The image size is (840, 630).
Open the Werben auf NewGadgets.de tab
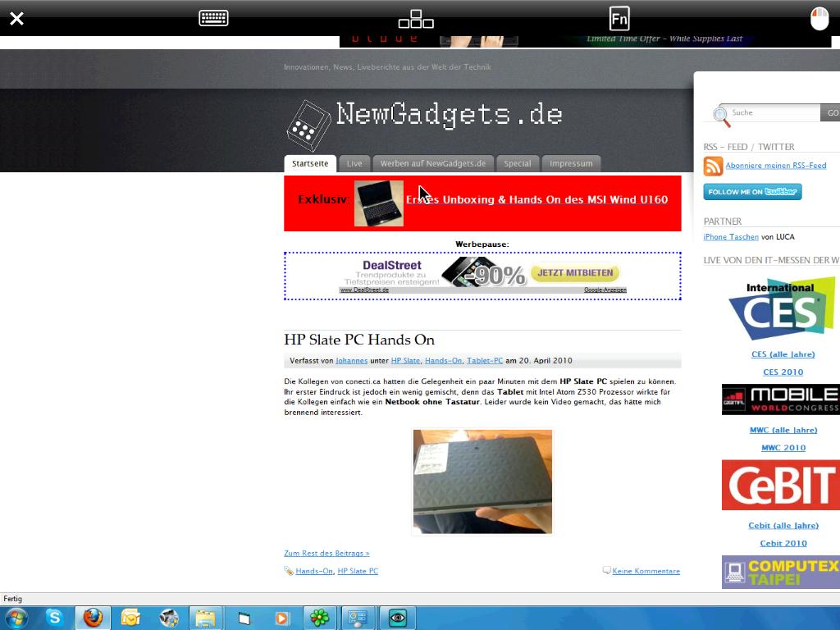tap(433, 163)
